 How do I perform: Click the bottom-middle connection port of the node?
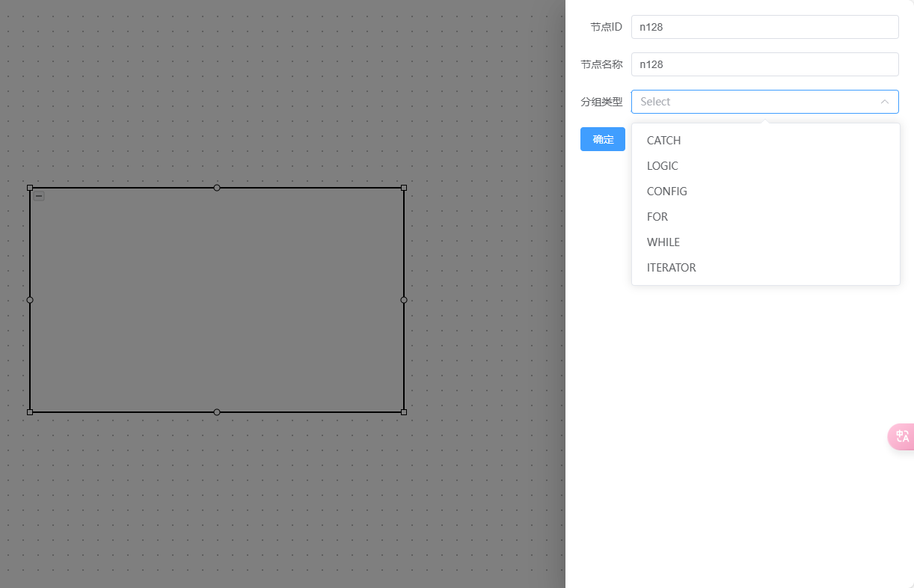click(x=217, y=412)
